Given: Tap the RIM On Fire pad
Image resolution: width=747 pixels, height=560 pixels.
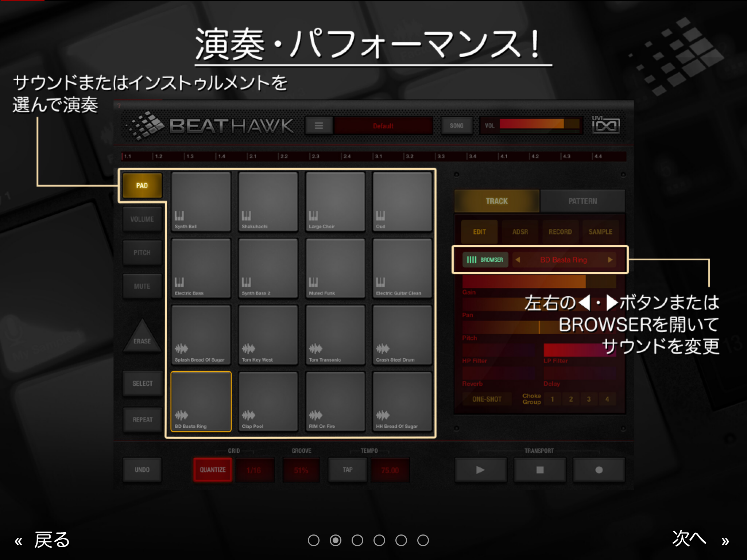Looking at the screenshot, I should click(335, 402).
